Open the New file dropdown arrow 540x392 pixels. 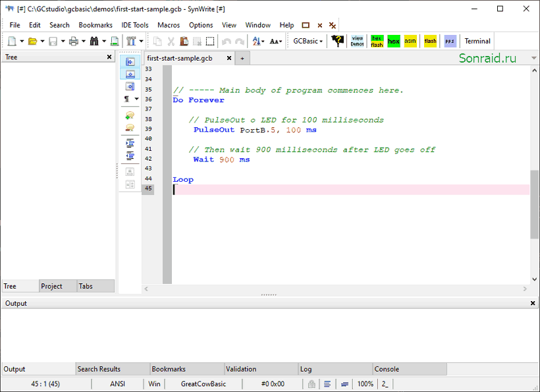22,42
